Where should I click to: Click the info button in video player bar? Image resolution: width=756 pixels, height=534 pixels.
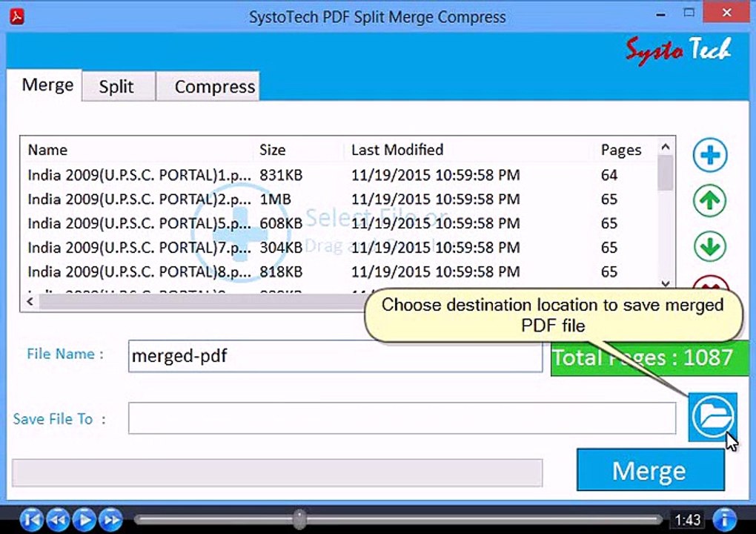[725, 519]
